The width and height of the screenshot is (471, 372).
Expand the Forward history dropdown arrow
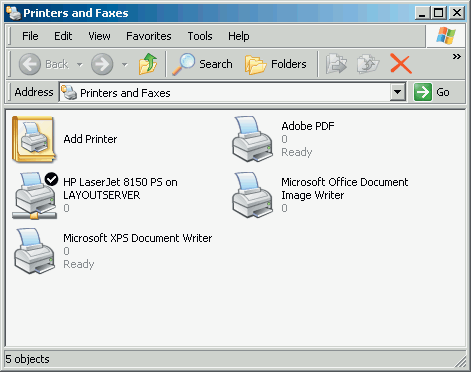coord(124,64)
